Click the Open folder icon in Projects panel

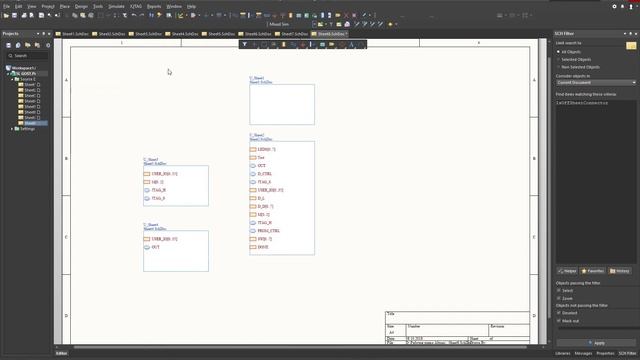[28, 45]
